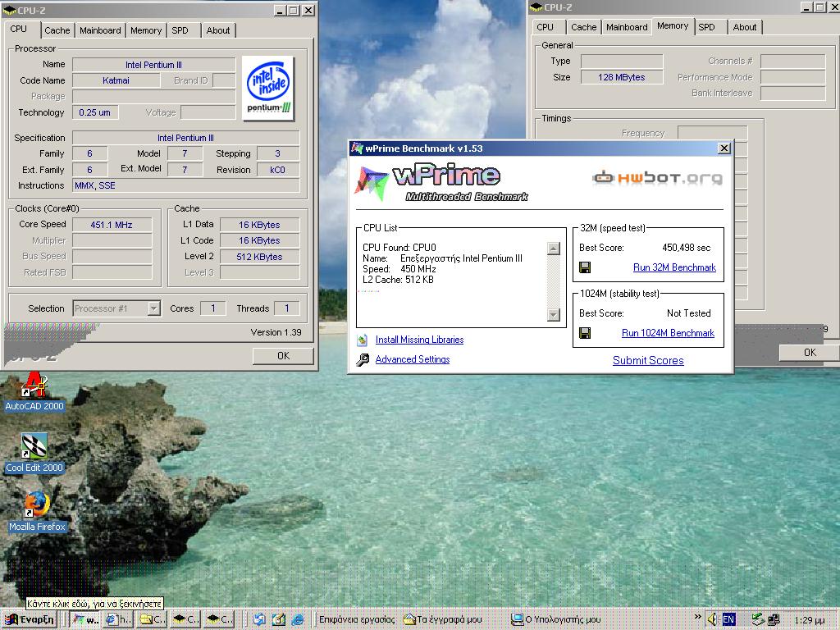The height and width of the screenshot is (630, 840).
Task: Click '450,498 sec' best score text
Action: [687, 248]
